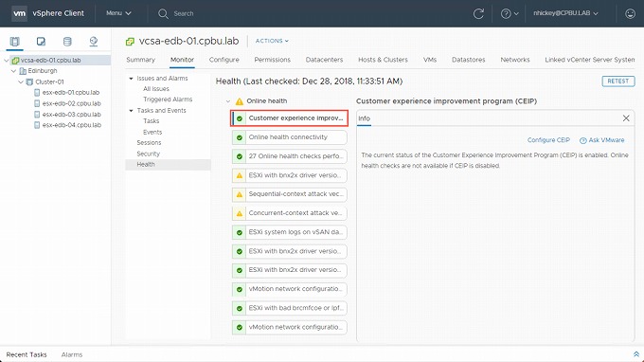Collapse the Cluster-01 tree node
The width and height of the screenshot is (644, 362).
point(21,81)
